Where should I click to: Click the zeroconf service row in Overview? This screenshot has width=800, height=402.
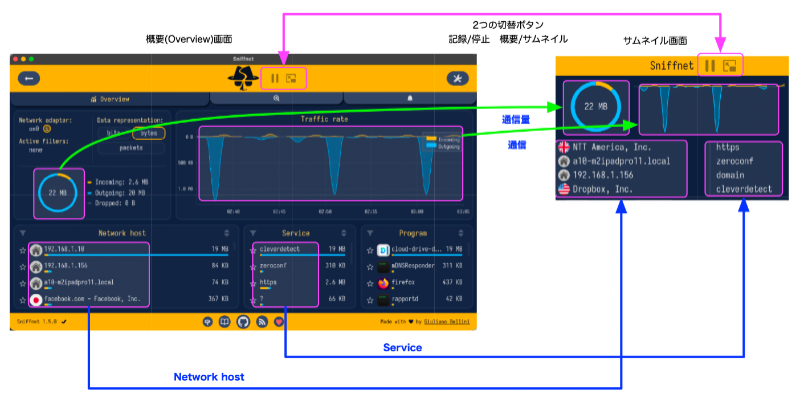click(303, 266)
